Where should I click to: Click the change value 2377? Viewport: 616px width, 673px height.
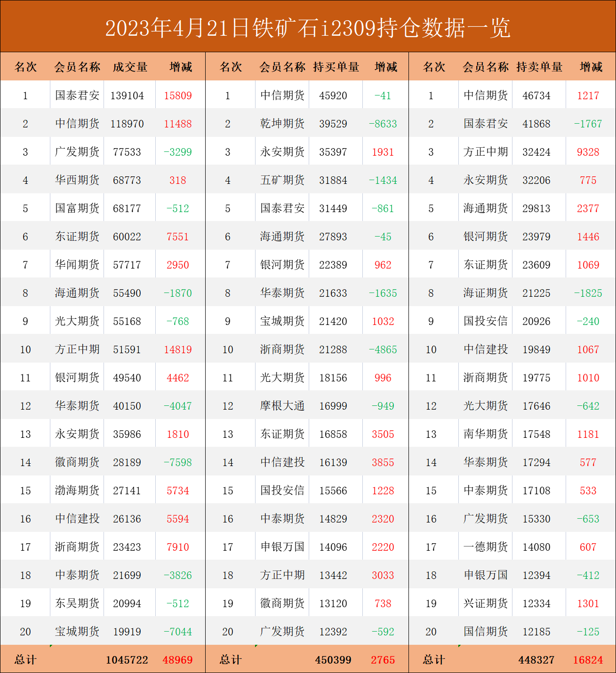[x=588, y=208]
